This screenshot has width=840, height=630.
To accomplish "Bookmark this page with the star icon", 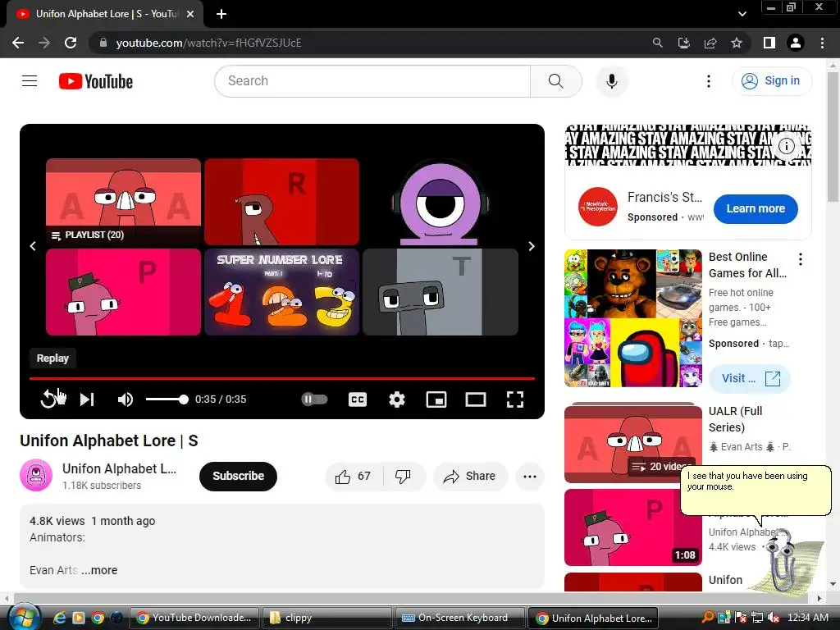I will point(737,43).
